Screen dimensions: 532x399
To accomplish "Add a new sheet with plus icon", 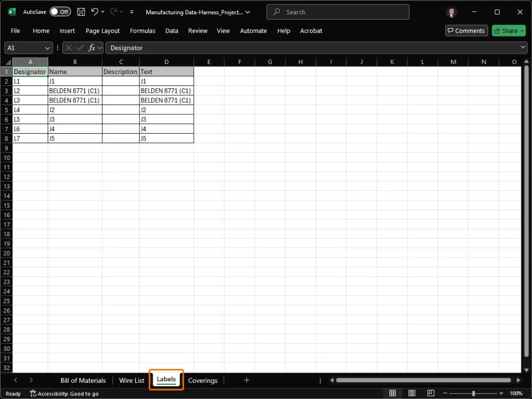I will point(247,380).
